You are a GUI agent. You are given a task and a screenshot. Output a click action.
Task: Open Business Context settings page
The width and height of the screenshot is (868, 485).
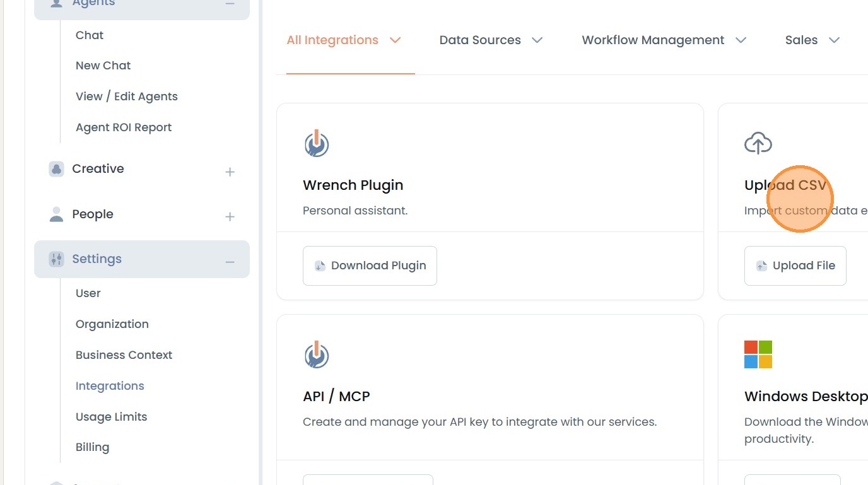pos(124,355)
